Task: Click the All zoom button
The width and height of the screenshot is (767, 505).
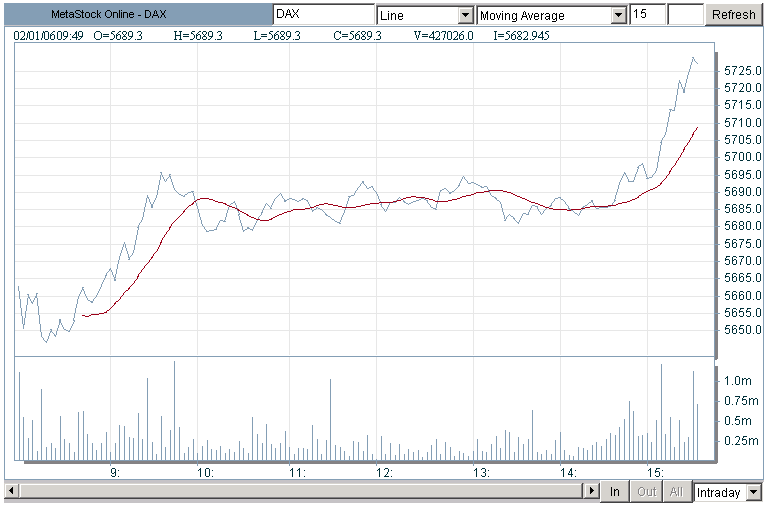Action: pos(677,491)
